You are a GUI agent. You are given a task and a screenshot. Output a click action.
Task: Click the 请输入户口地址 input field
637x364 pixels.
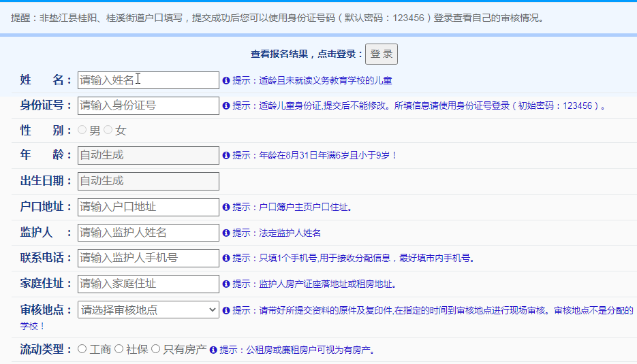(x=149, y=207)
